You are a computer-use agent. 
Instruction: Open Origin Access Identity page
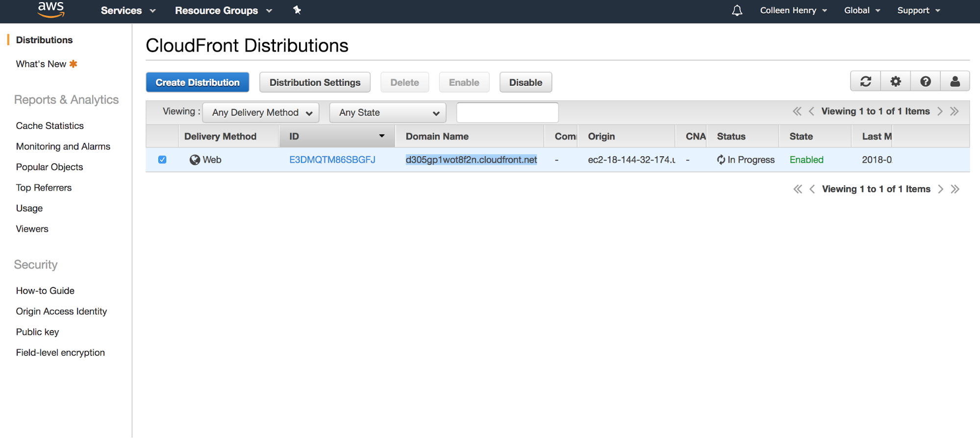(x=61, y=311)
